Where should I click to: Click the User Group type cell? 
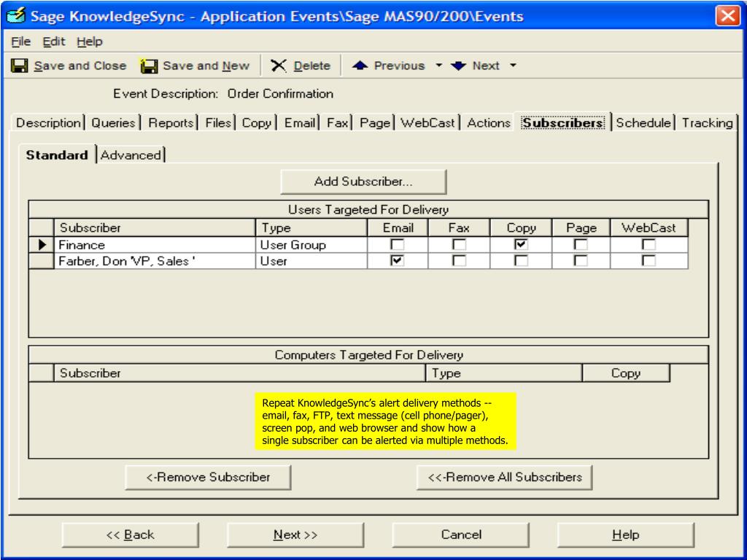tap(311, 245)
